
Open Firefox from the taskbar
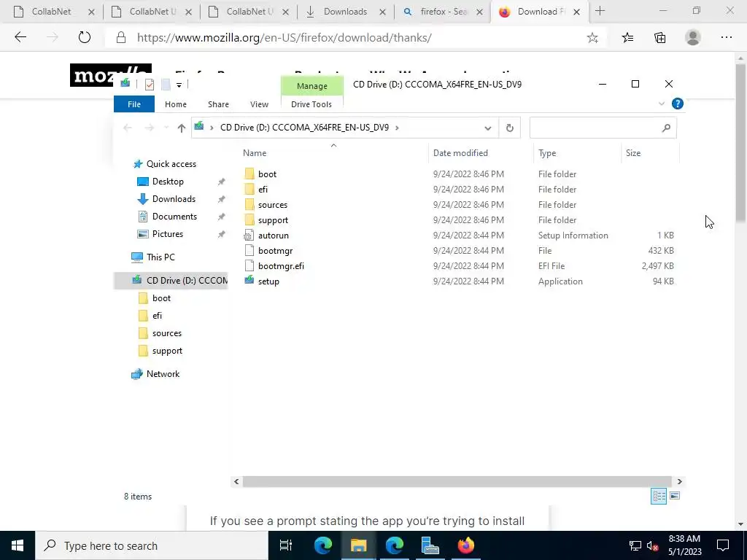coord(465,545)
